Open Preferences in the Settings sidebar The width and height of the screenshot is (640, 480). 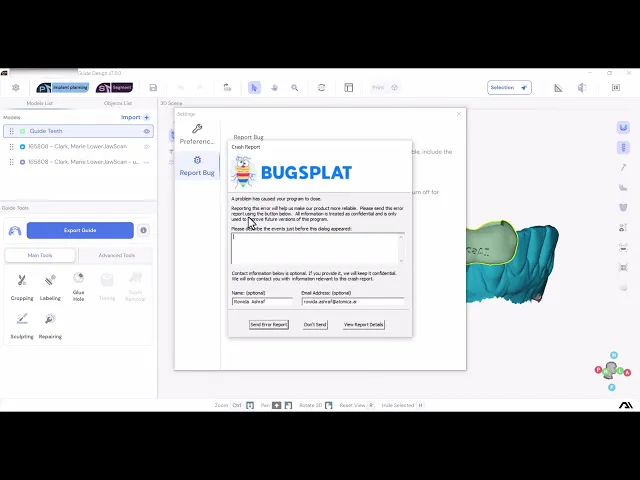(x=197, y=134)
